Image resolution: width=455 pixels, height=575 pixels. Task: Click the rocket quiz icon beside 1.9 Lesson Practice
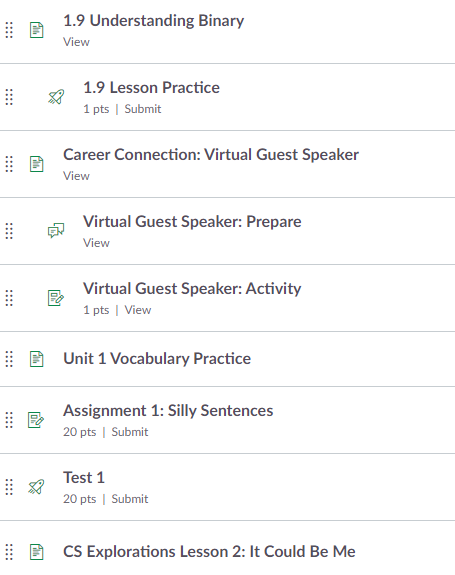56,97
